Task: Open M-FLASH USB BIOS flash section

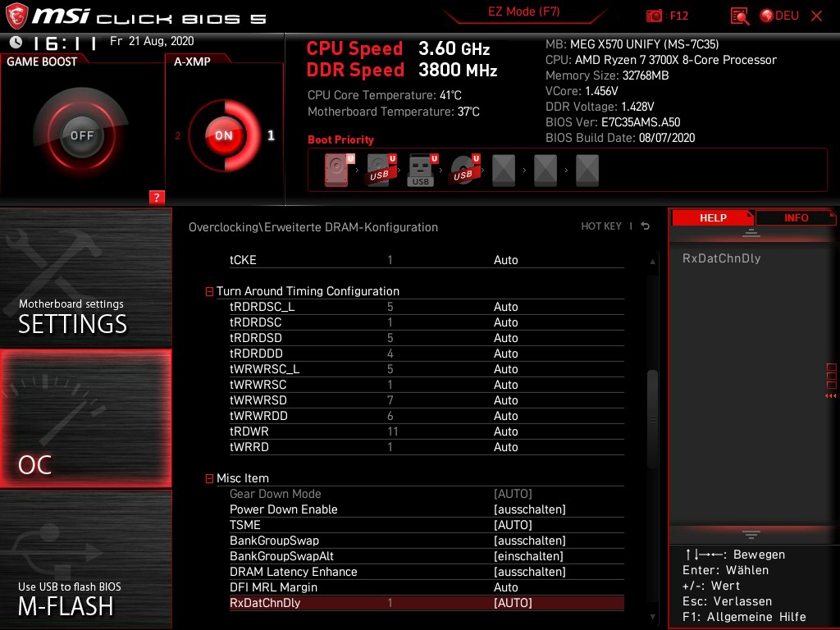Action: 85,559
